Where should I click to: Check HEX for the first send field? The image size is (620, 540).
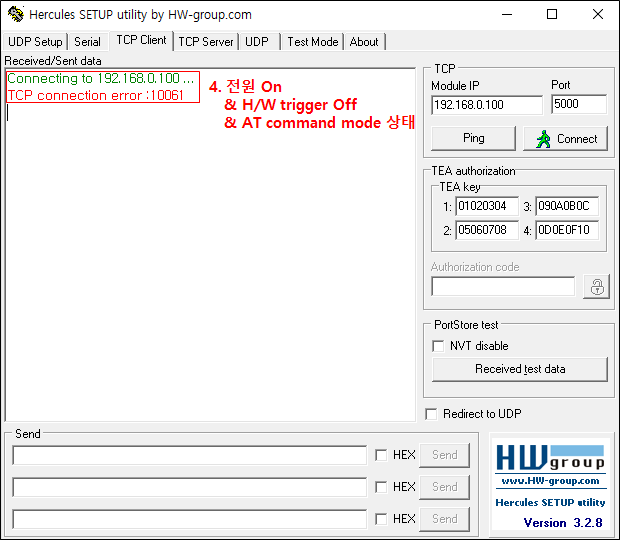[381, 455]
